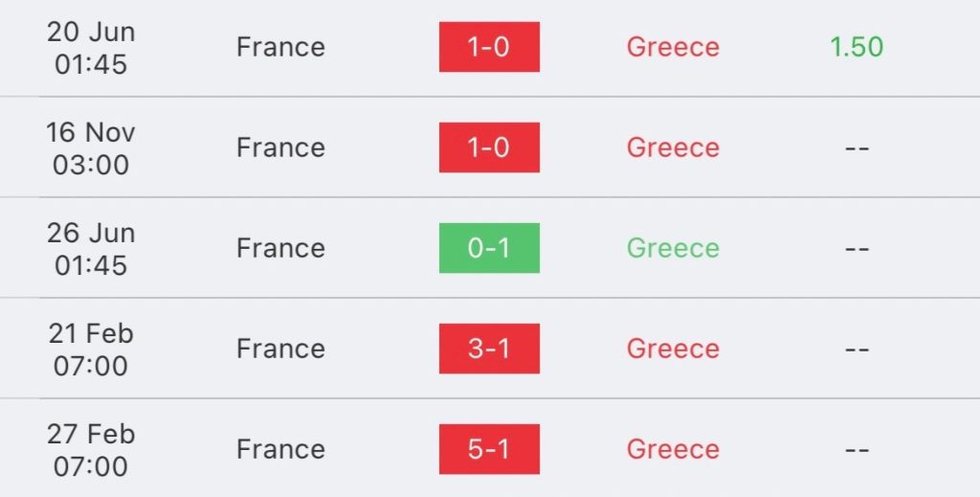
Task: Select France in the 16 Nov match
Action: (x=280, y=147)
